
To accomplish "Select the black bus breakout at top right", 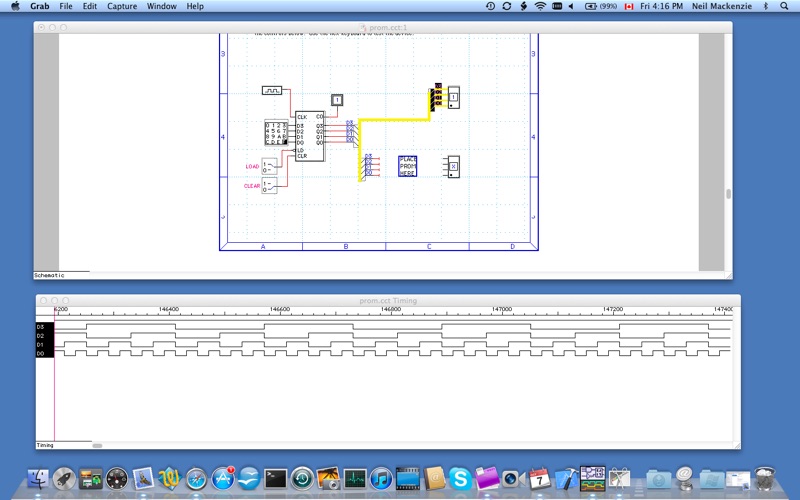I will (433, 99).
